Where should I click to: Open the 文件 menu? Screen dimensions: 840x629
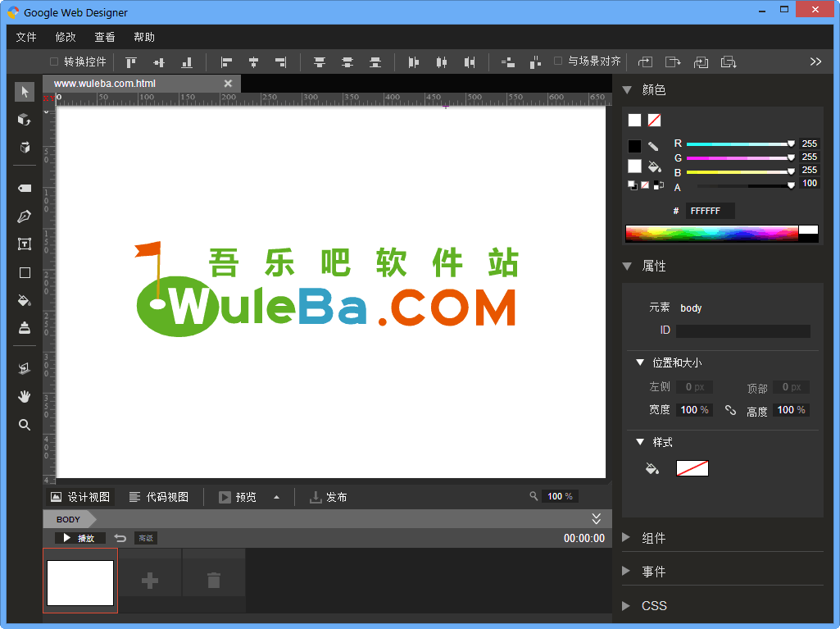(x=26, y=37)
